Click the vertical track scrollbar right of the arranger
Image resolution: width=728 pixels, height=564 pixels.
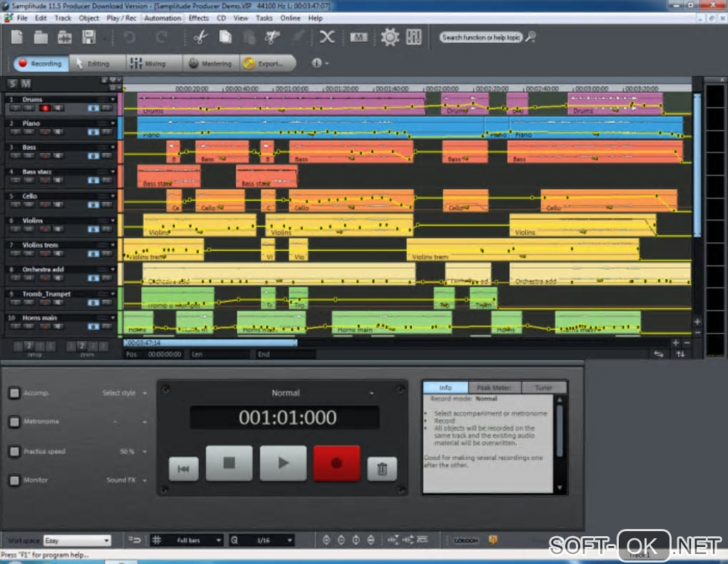pyautogui.click(x=697, y=166)
